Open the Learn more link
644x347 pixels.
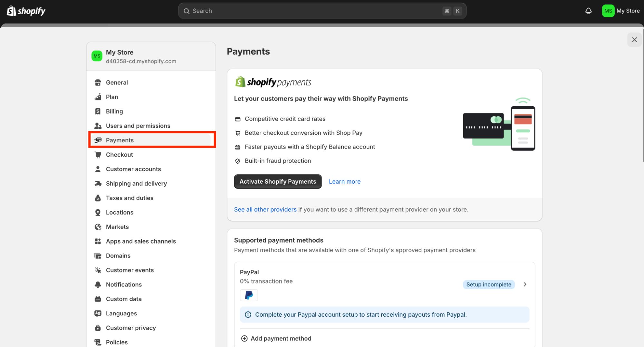click(x=344, y=181)
